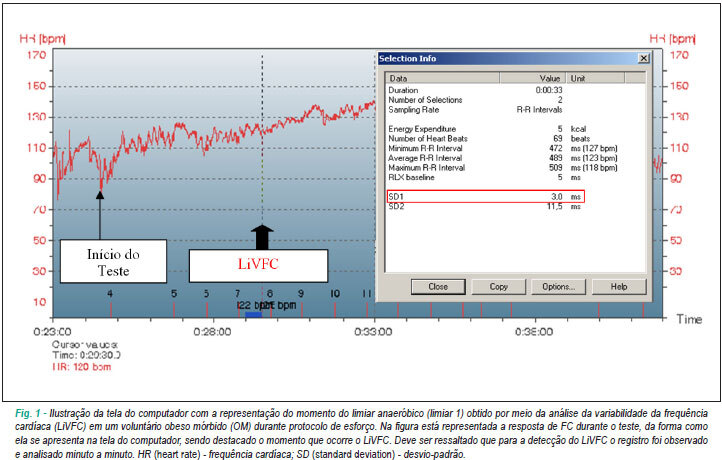The height and width of the screenshot is (460, 722).
Task: Click the Help button
Action: [x=619, y=286]
